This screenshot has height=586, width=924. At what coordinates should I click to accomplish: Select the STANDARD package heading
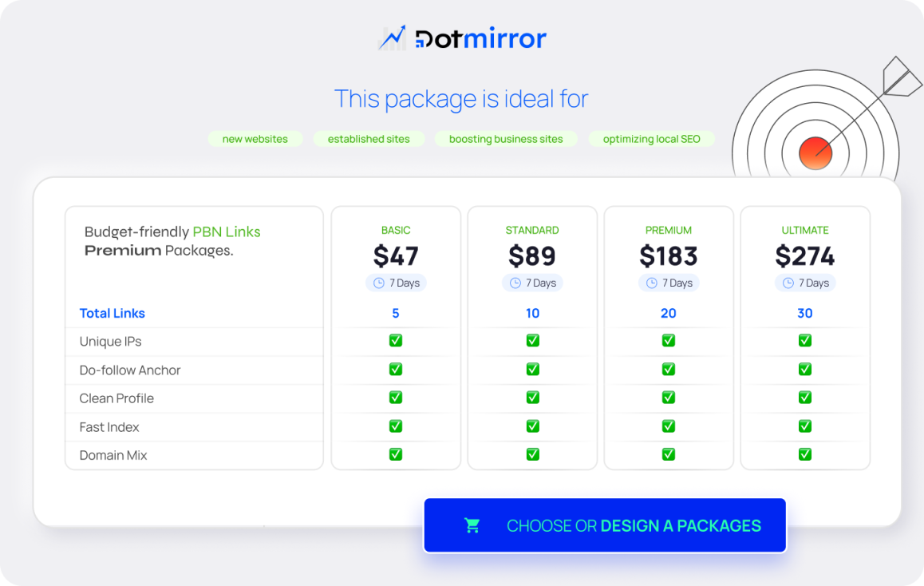tap(532, 230)
